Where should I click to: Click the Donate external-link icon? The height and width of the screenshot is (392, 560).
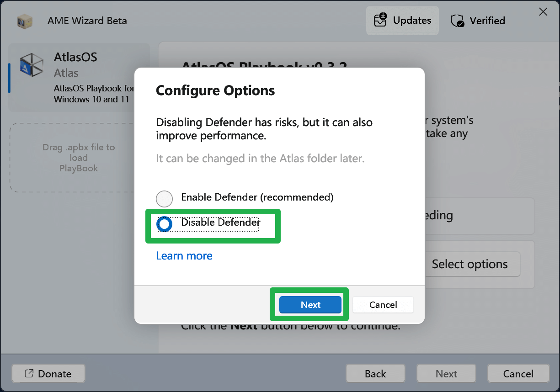point(29,374)
